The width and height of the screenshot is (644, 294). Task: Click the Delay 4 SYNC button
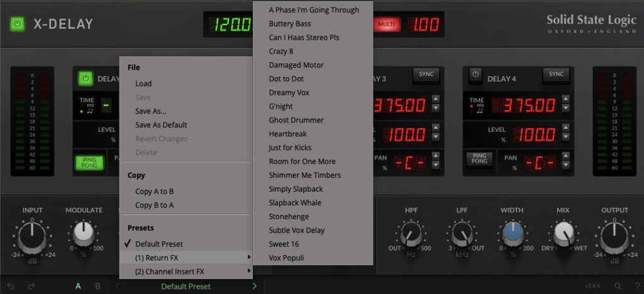[556, 75]
